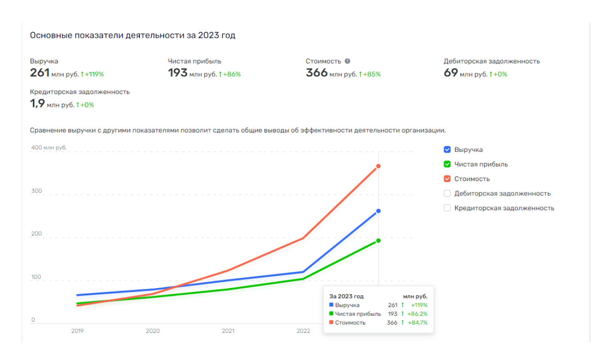The width and height of the screenshot is (612, 364).
Task: Click the green Чистая прибыль 2023 point
Action: point(378,240)
